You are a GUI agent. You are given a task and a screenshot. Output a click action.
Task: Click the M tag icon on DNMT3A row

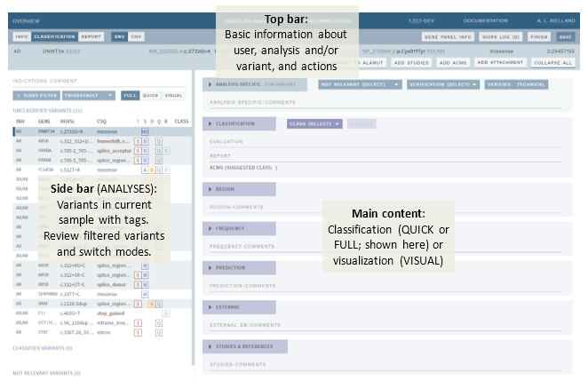[x=145, y=131]
